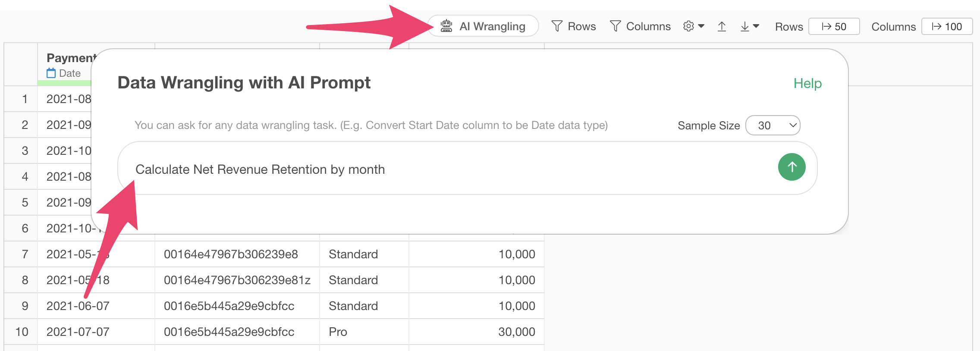Click the download arrow icon
The height and width of the screenshot is (351, 980).
point(745,27)
